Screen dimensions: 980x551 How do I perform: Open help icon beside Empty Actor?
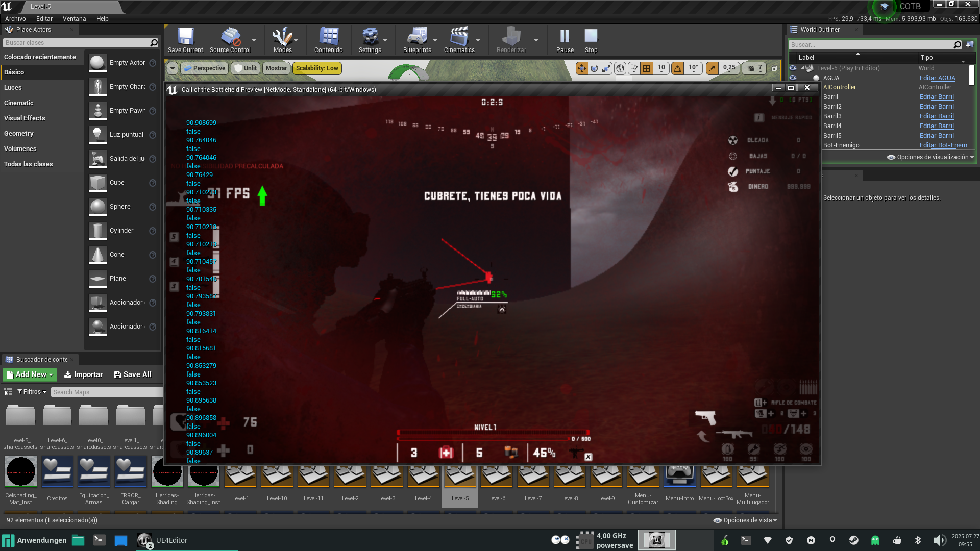click(153, 63)
